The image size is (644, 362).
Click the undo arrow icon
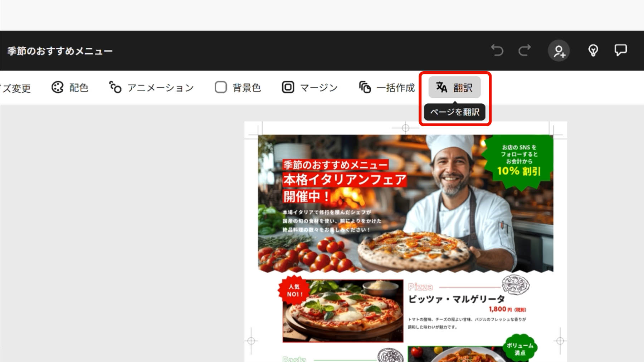pyautogui.click(x=497, y=50)
